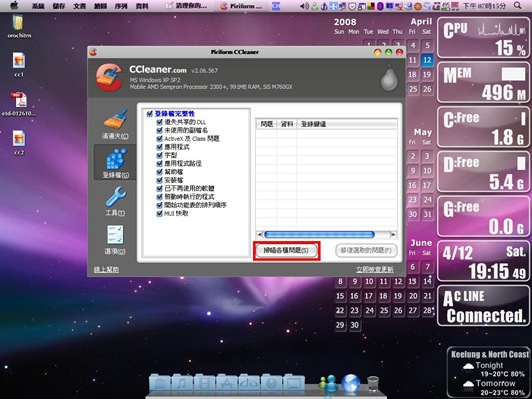Launch the Messenger people icon in dock
Viewport: 532px width, 399px height.
click(x=328, y=384)
